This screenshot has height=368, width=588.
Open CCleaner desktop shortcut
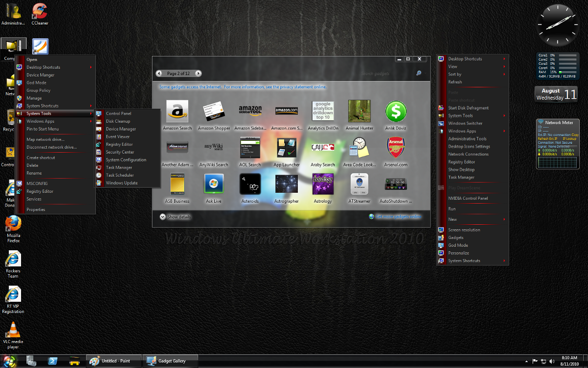click(40, 14)
